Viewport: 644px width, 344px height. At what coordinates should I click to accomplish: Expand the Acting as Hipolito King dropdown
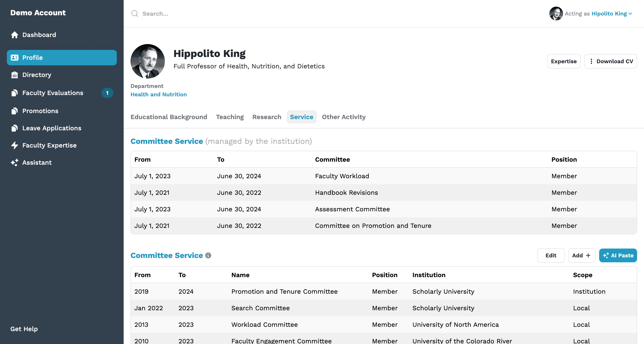pos(630,14)
